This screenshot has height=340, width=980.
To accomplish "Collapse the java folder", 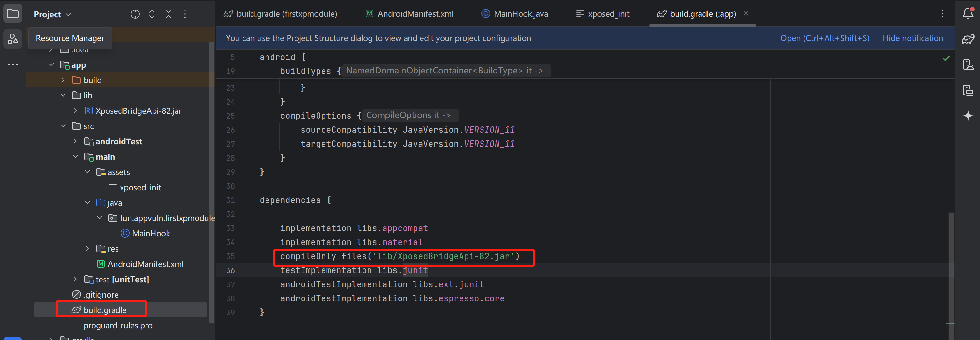I will click(x=87, y=202).
